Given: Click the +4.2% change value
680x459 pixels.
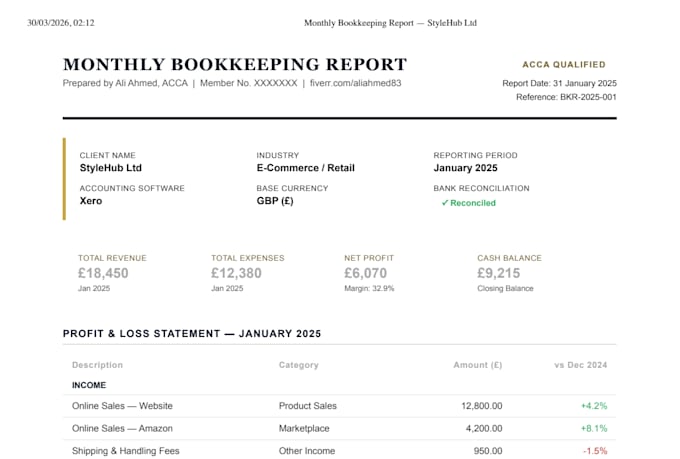Looking at the screenshot, I should click(x=594, y=406).
